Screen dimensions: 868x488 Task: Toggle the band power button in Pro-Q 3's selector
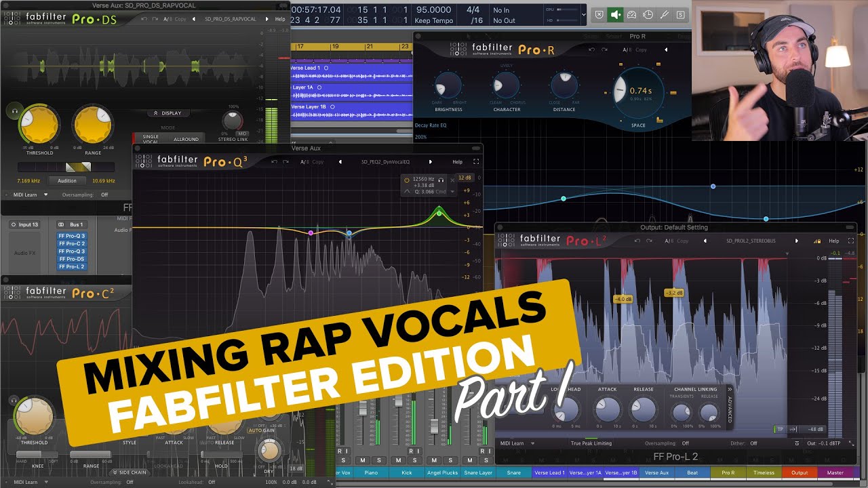pyautogui.click(x=406, y=180)
